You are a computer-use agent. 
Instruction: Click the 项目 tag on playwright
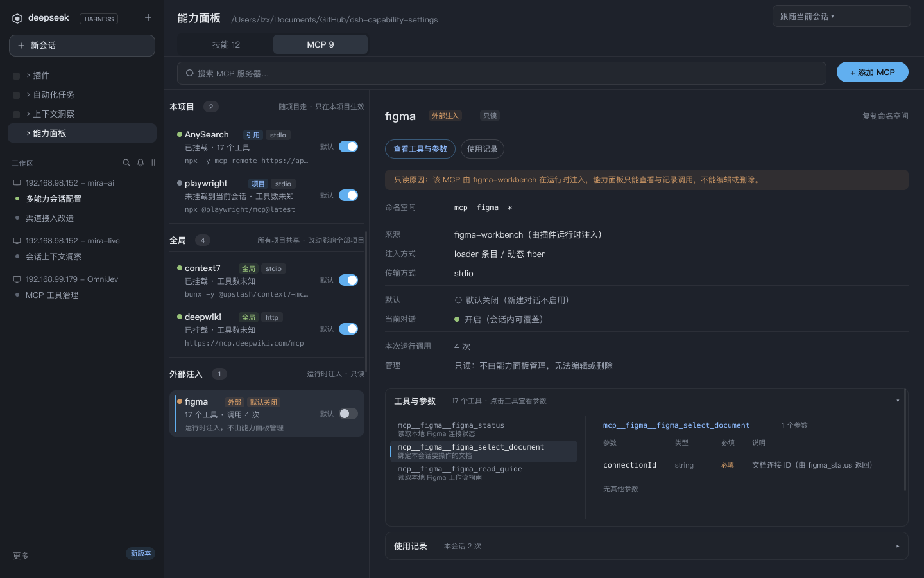click(258, 184)
